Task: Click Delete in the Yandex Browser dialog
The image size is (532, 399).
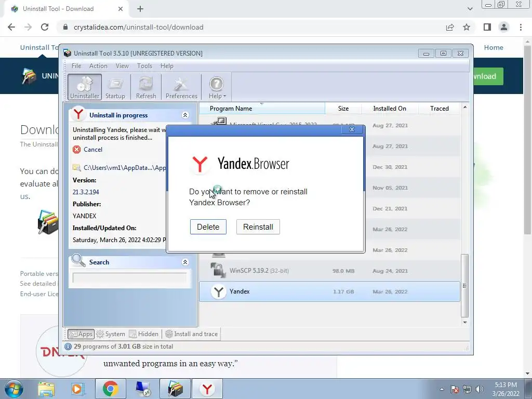Action: coord(208,227)
